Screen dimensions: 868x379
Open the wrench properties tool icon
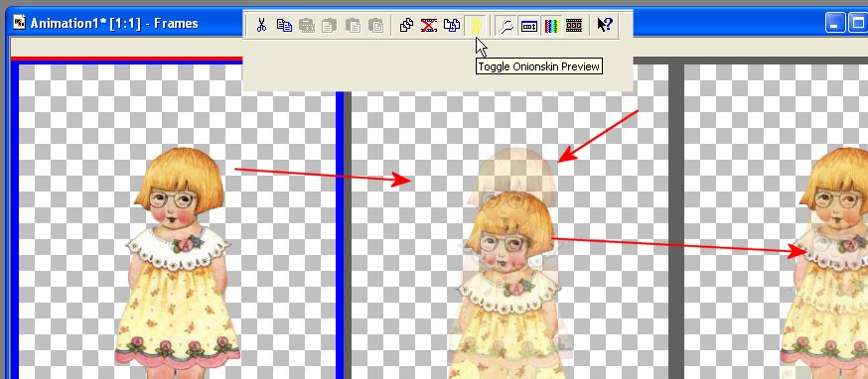tap(506, 25)
